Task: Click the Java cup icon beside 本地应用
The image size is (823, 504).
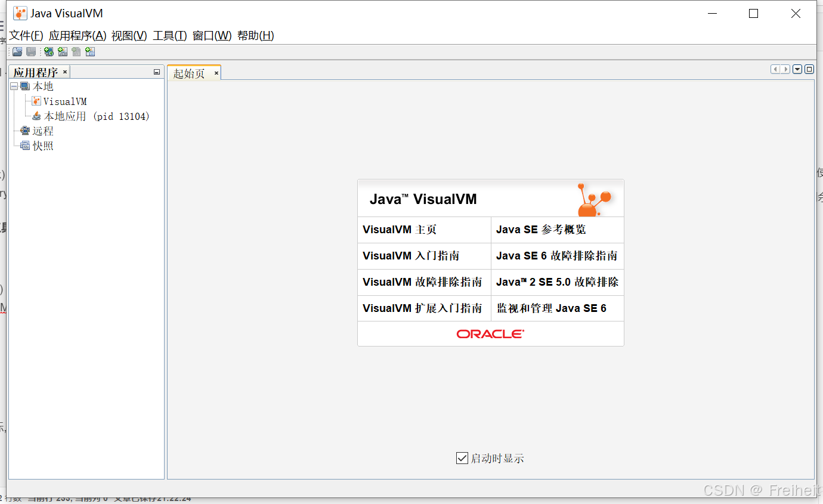Action: (x=37, y=116)
